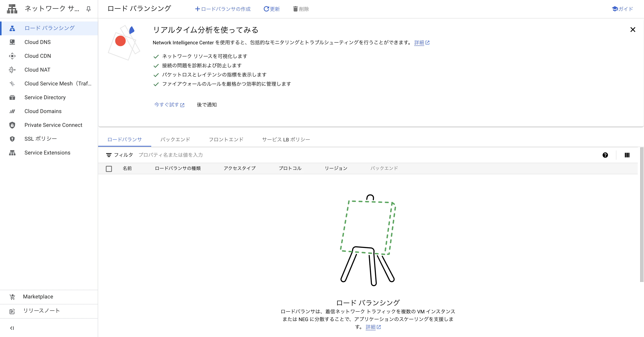
Task: Open SSL ポリシー page
Action: coord(49,139)
